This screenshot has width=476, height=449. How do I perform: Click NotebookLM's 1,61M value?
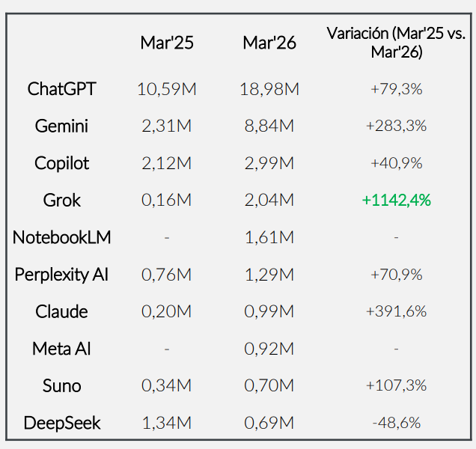(269, 237)
